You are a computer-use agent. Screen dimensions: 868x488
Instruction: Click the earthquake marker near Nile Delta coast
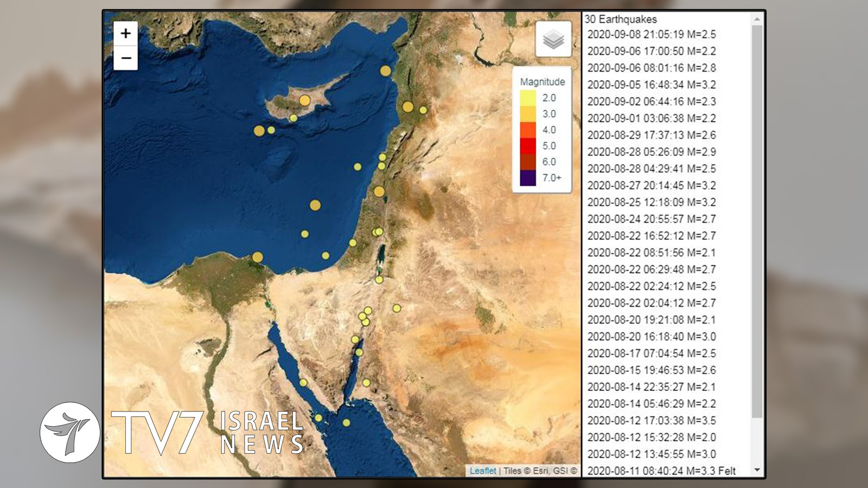coord(258,257)
